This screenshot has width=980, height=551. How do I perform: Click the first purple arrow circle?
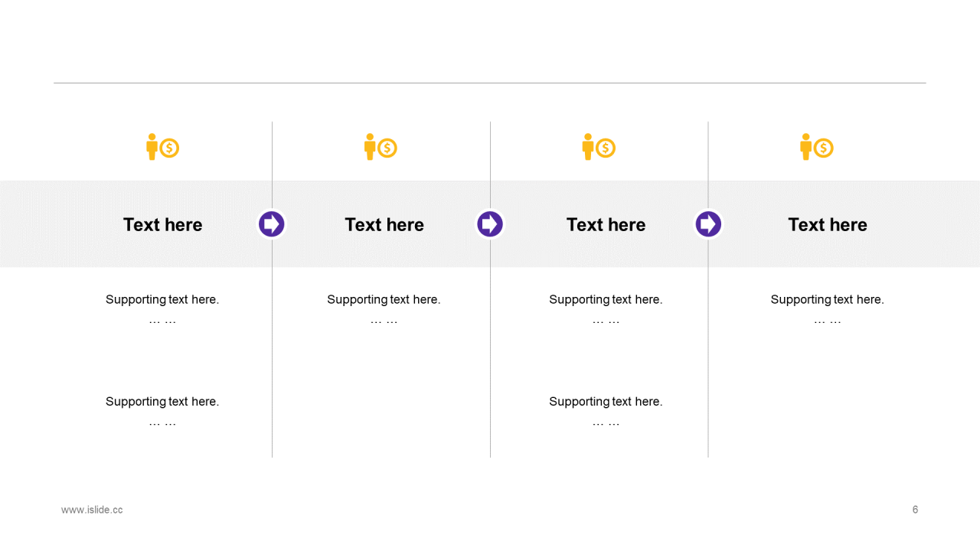[x=272, y=224]
